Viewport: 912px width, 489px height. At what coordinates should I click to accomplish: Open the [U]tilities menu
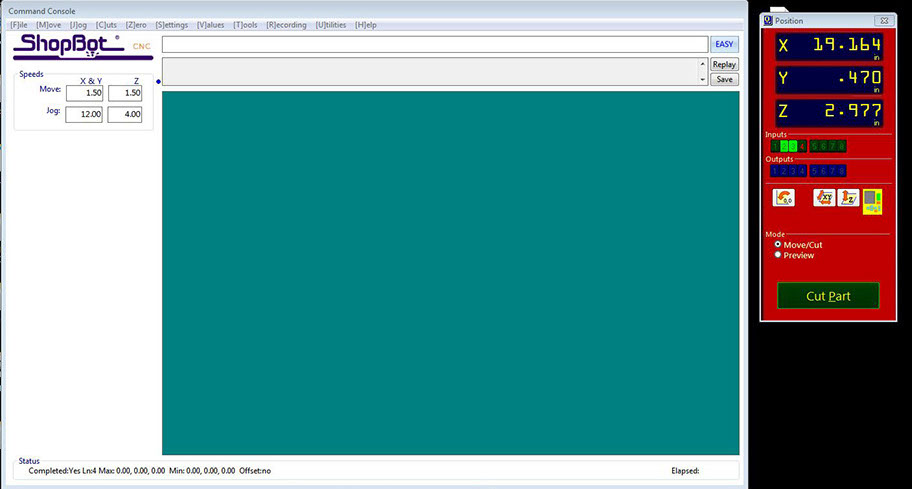[x=331, y=25]
